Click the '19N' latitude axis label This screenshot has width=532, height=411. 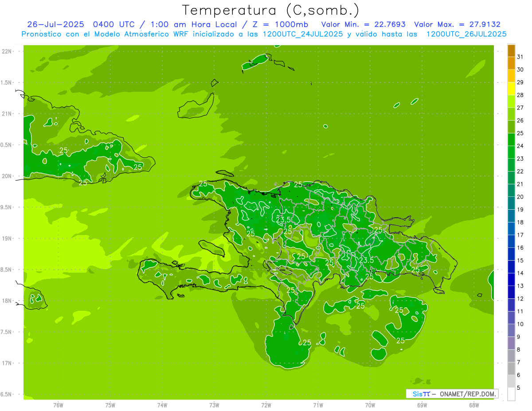click(x=8, y=239)
